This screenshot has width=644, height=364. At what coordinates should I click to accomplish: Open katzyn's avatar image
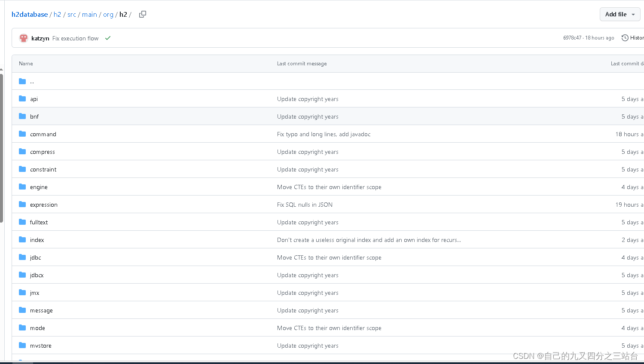[x=24, y=38]
